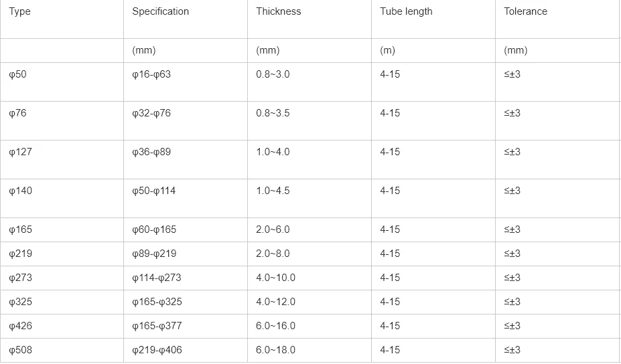Click the φ114-φ273 specification cell
Image resolution: width=621 pixels, height=364 pixels.
157,278
